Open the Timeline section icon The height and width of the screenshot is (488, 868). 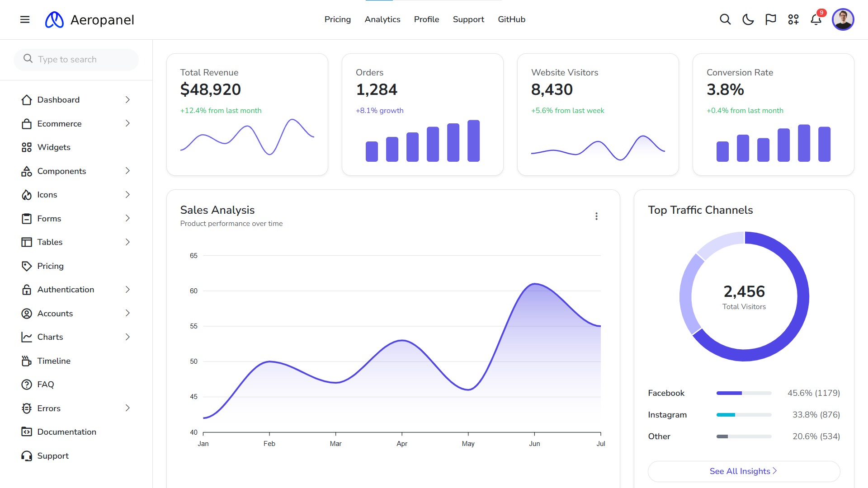[27, 361]
